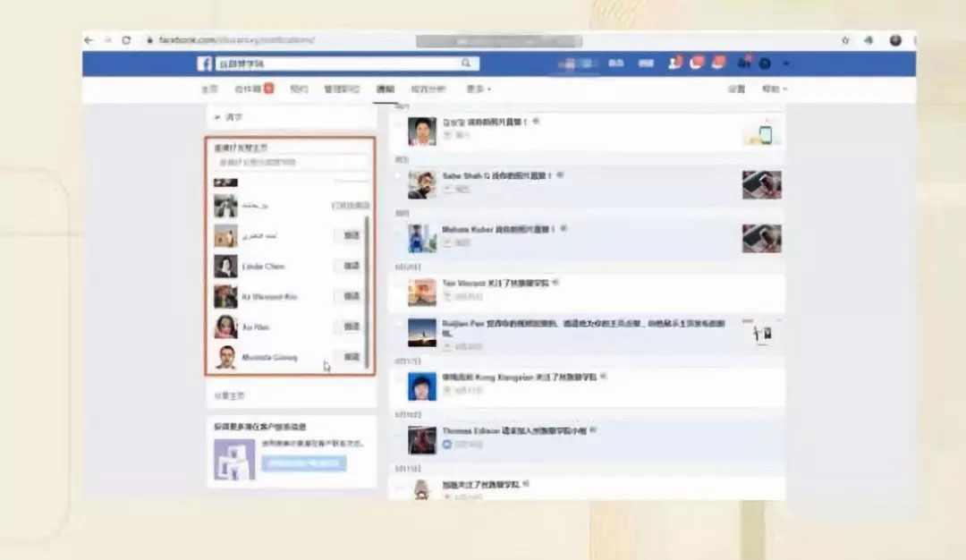Open Saba Shah Q's profile photo
This screenshot has height=560, width=966.
(419, 184)
